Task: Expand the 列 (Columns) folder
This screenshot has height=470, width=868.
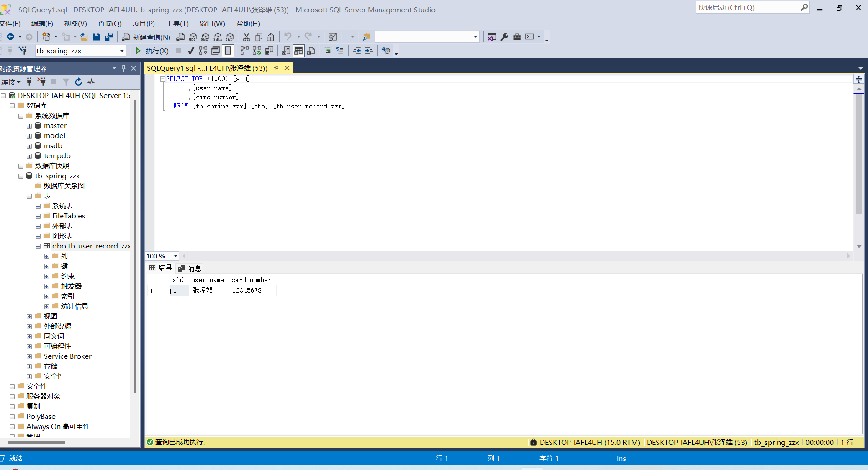Action: coord(46,256)
